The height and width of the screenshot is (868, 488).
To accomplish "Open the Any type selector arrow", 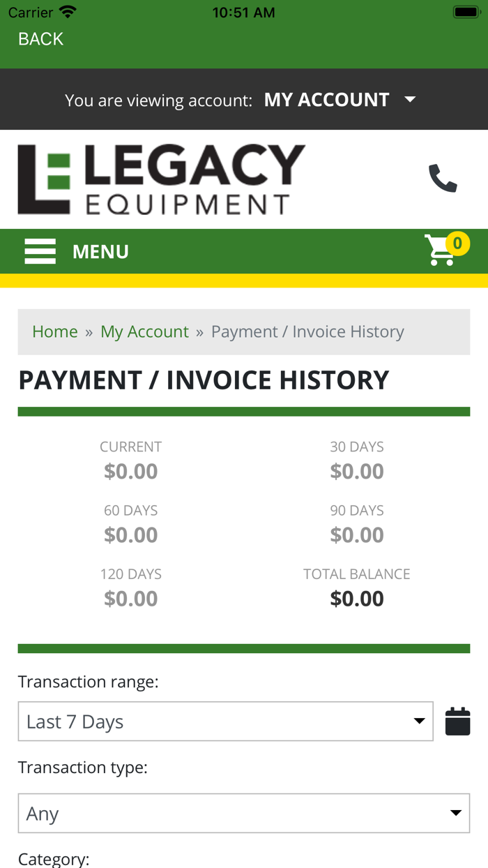I will (x=457, y=813).
